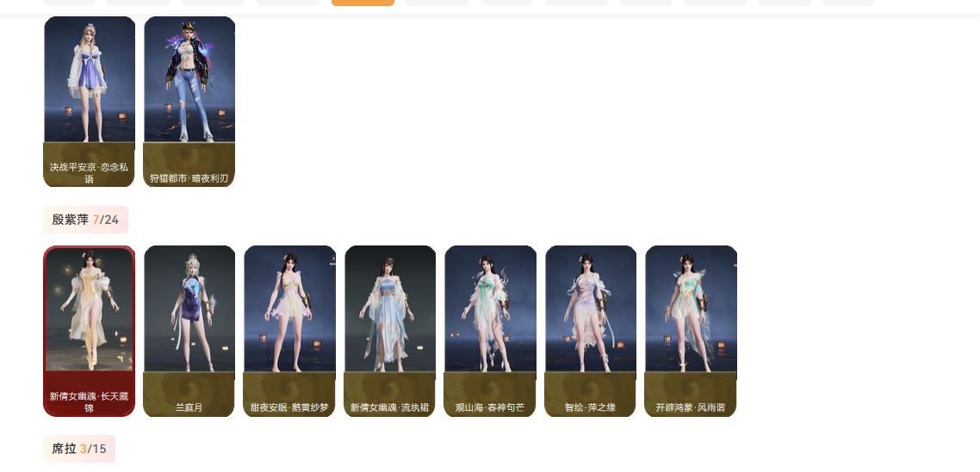Choose the 兰庭月 skin thumbnail

(189, 331)
